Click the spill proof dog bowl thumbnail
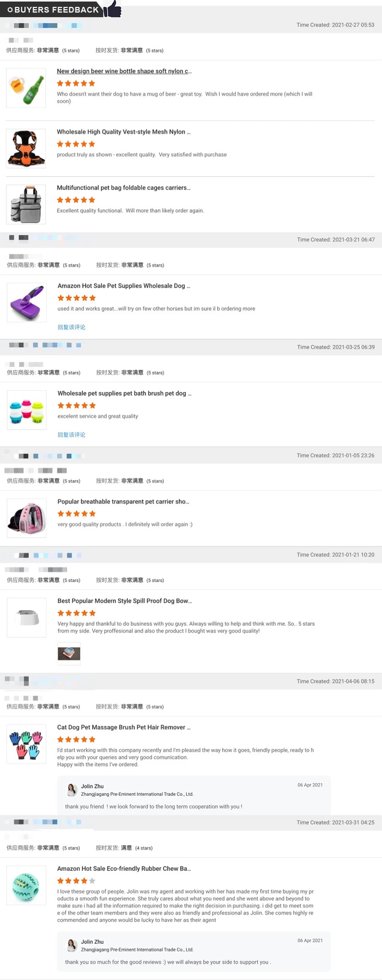Image resolution: width=382 pixels, height=980 pixels. point(27,617)
